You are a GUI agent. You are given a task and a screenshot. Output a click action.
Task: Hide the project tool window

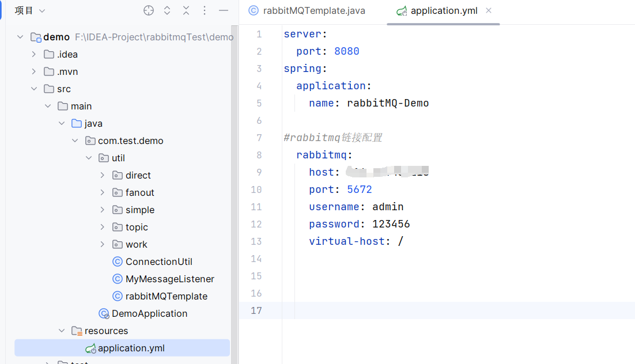coord(224,10)
